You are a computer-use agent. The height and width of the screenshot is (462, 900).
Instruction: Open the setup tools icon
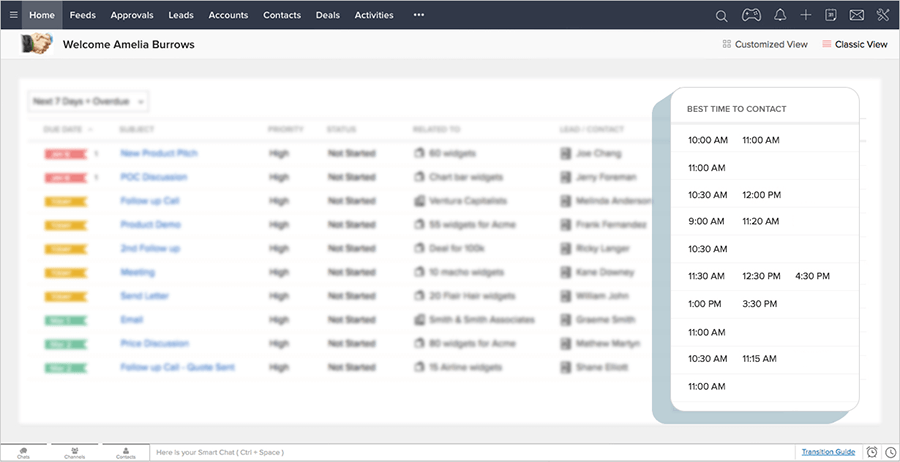point(883,15)
